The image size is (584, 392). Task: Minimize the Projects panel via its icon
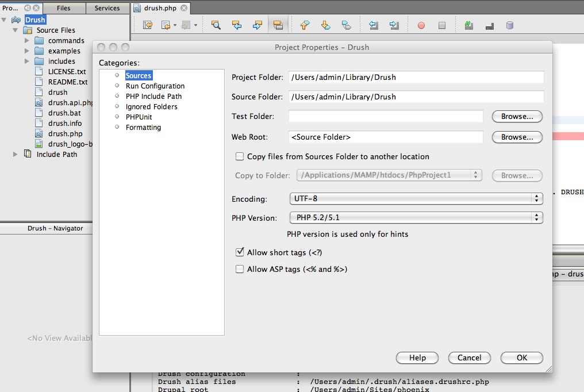[28, 7]
